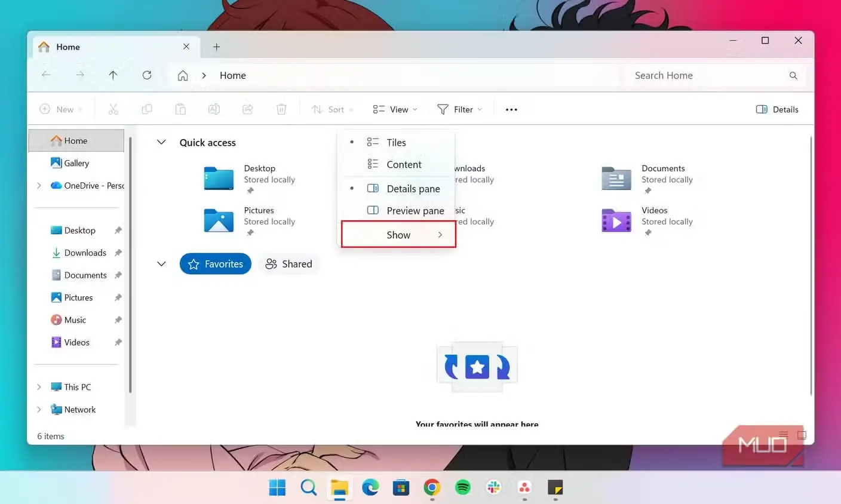841x504 pixels.
Task: Expand the This PC tree node
Action: (x=39, y=387)
